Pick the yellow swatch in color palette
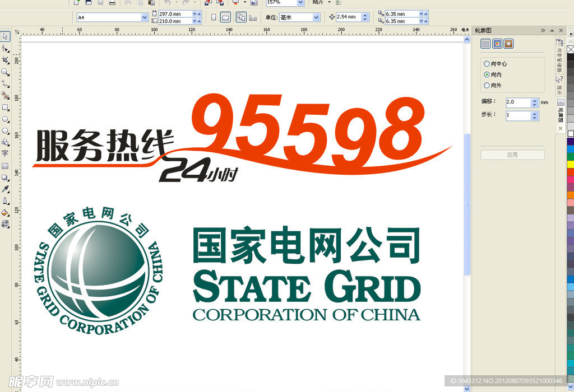574x392 pixels. 570,165
